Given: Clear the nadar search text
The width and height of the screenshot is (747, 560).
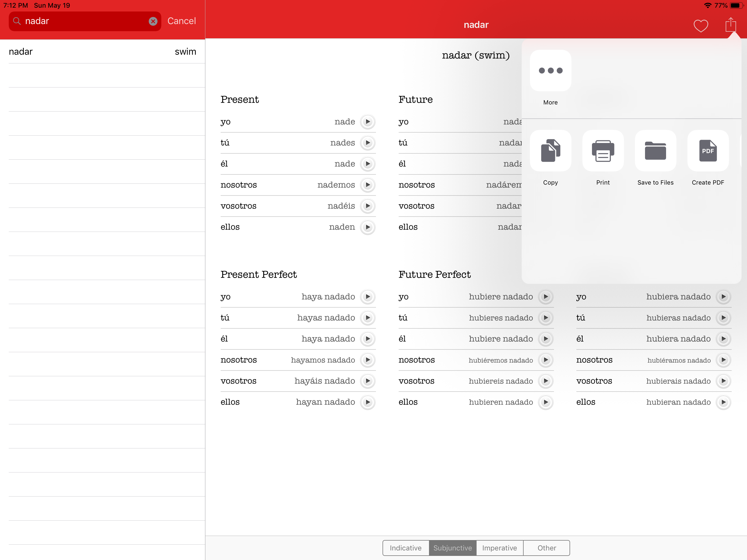Looking at the screenshot, I should click(x=153, y=21).
